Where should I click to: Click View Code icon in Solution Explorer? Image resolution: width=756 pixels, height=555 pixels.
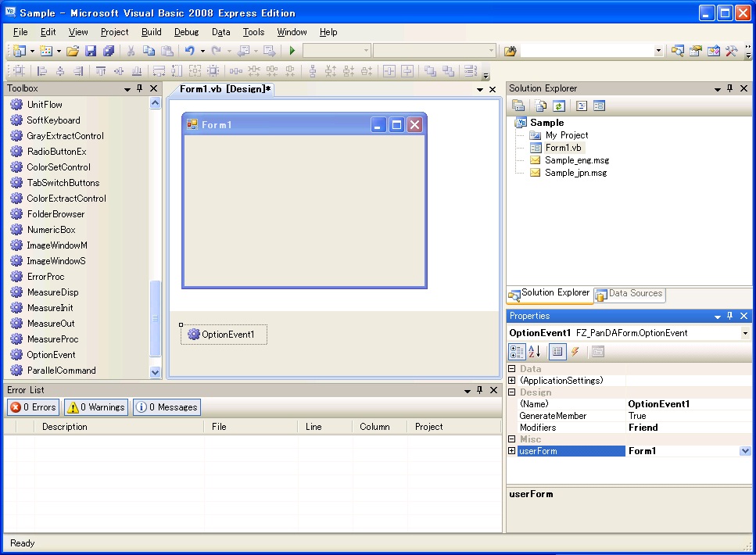pyautogui.click(x=582, y=106)
